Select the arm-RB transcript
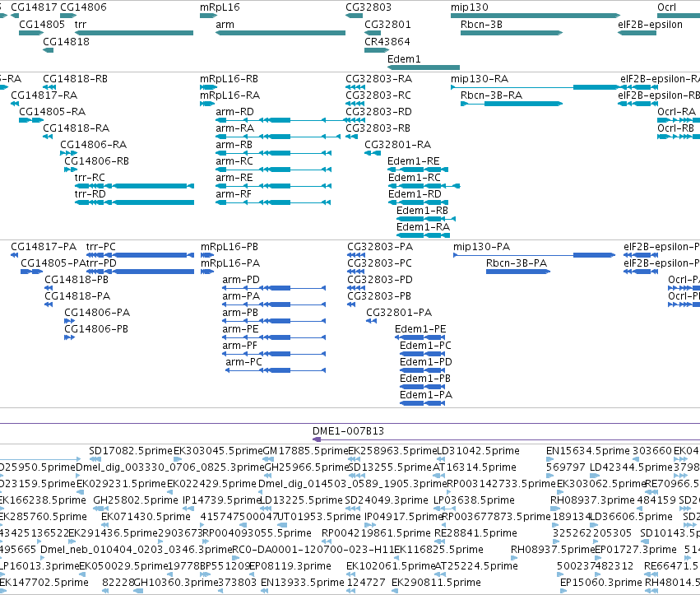The width and height of the screenshot is (700, 595). click(x=274, y=153)
